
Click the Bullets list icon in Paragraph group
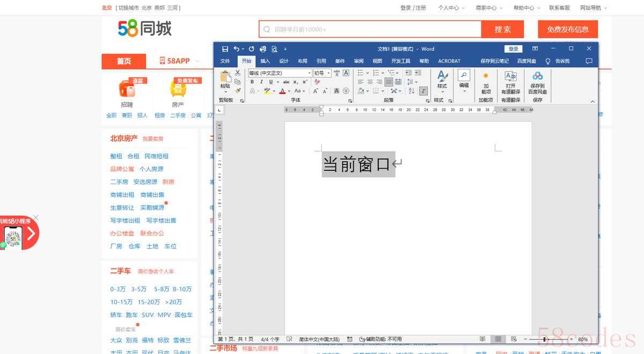point(361,73)
